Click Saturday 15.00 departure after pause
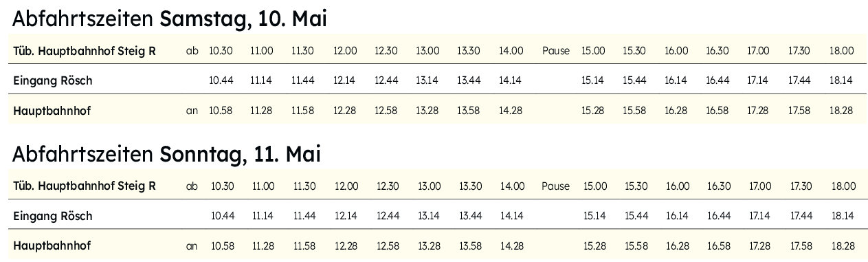The image size is (868, 262). 593,51
